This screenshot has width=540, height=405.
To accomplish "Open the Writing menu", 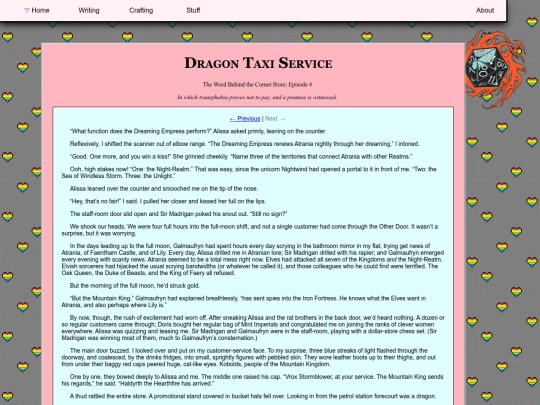I will (89, 10).
